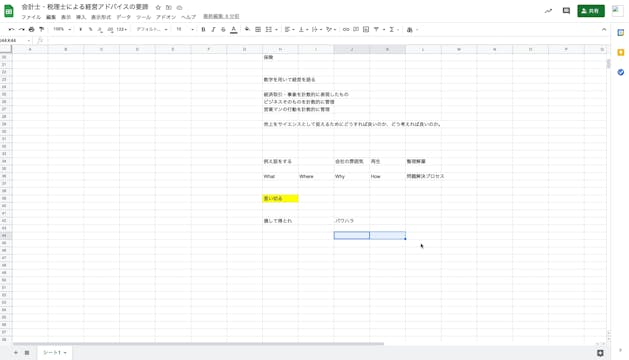Click the horizontal scrollbar thumb
Screen dimensions: 629x360
click(198, 344)
